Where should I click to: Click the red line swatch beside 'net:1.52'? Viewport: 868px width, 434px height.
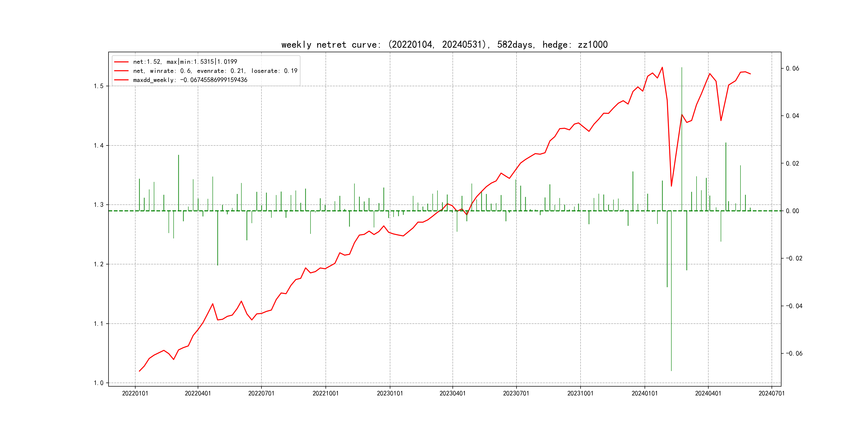click(x=121, y=62)
